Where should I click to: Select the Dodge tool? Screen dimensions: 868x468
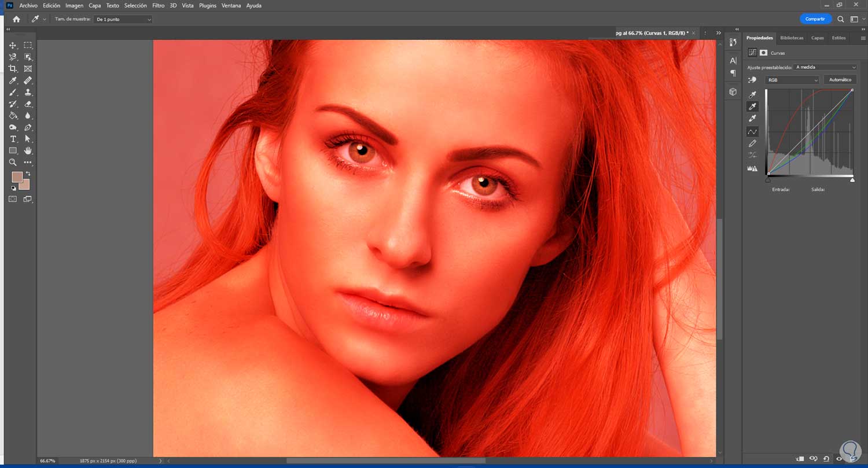[x=13, y=127]
